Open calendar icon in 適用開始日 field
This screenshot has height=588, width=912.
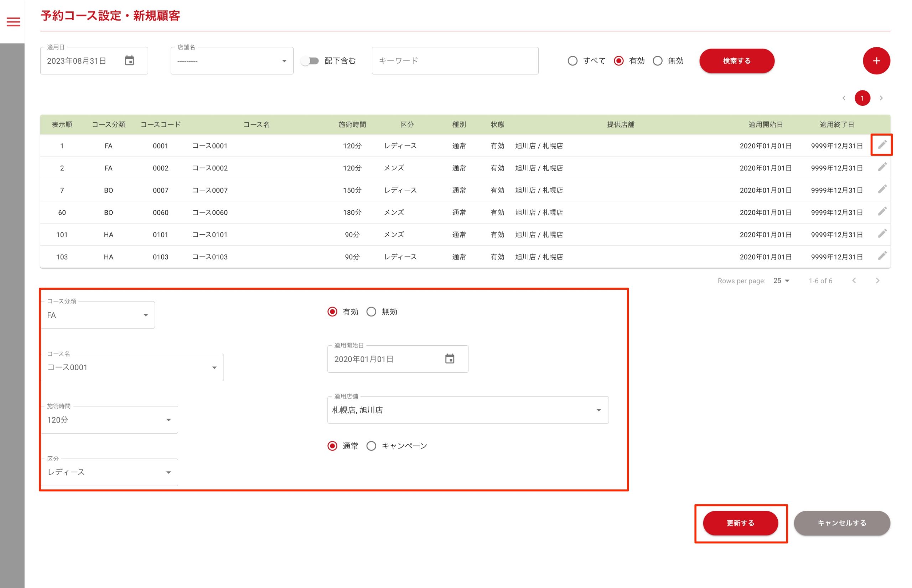pos(449,359)
